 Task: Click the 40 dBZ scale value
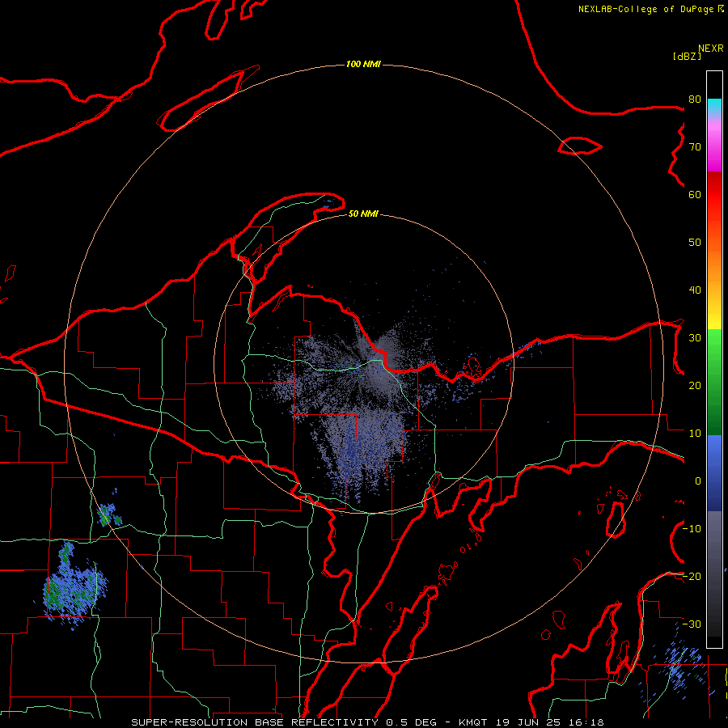click(695, 290)
